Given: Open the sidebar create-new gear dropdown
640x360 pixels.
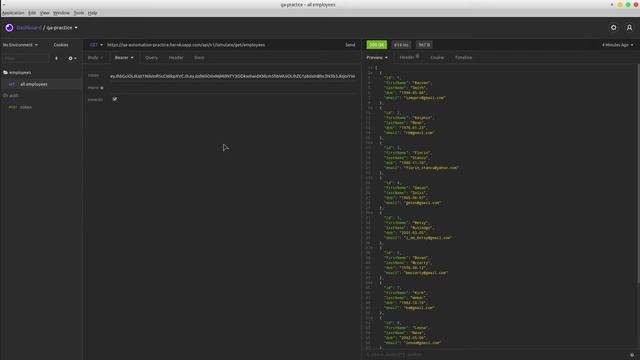Looking at the screenshot, I should point(72,58).
